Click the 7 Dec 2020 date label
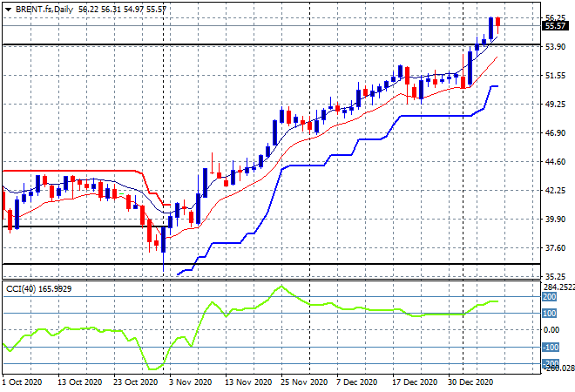Screen dimensions: 575x392 pos(355,382)
